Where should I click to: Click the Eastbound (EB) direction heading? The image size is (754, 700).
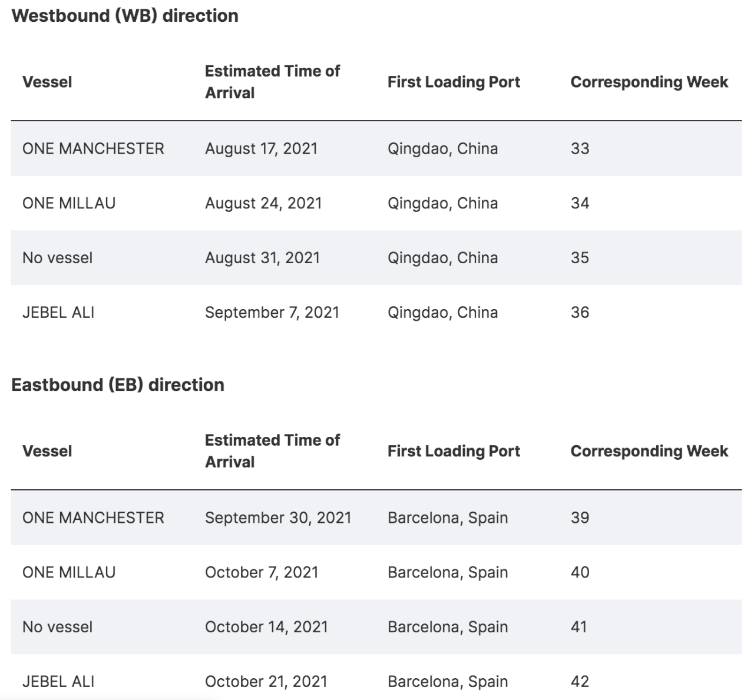[x=118, y=385]
